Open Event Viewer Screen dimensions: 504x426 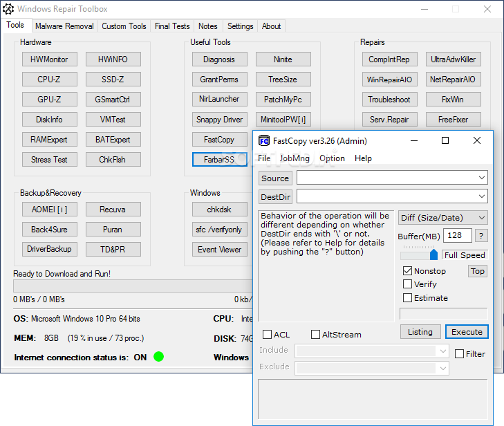pyautogui.click(x=220, y=249)
